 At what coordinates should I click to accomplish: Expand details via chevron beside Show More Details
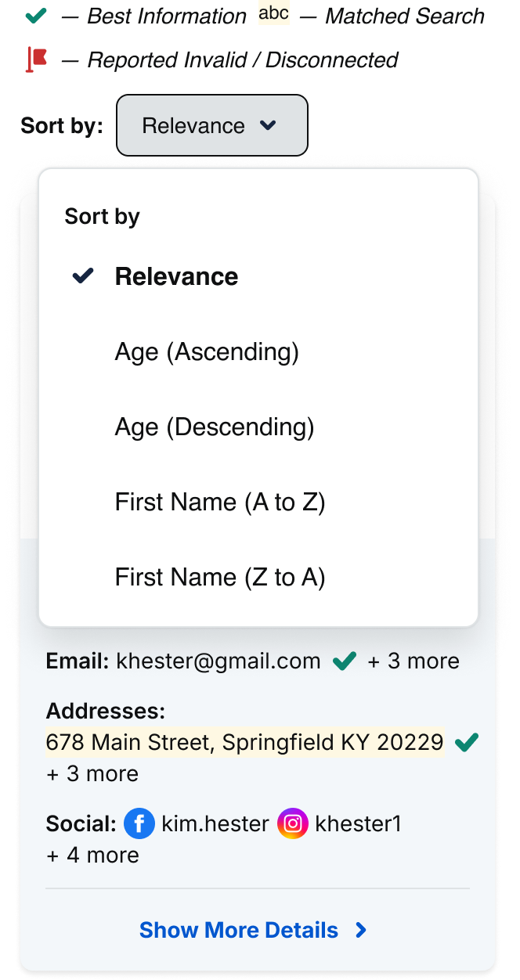361,930
